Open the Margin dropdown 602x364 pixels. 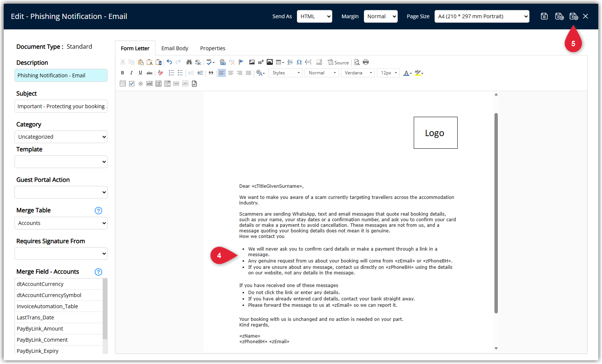coord(381,16)
